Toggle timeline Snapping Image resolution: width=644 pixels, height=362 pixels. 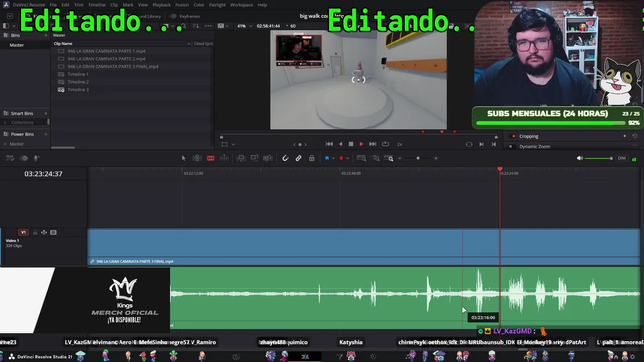(x=285, y=158)
